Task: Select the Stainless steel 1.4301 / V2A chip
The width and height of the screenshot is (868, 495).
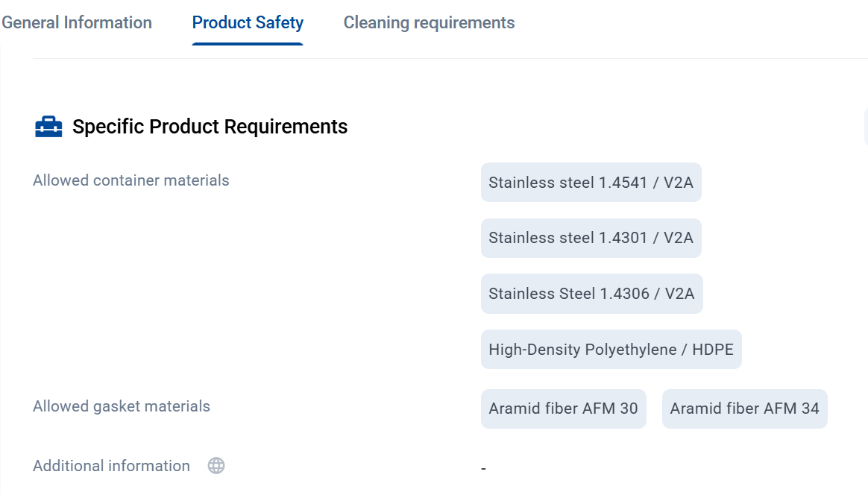Action: coord(591,238)
